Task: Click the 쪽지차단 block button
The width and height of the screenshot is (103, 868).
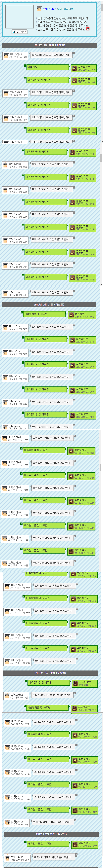Action: [x=19, y=32]
